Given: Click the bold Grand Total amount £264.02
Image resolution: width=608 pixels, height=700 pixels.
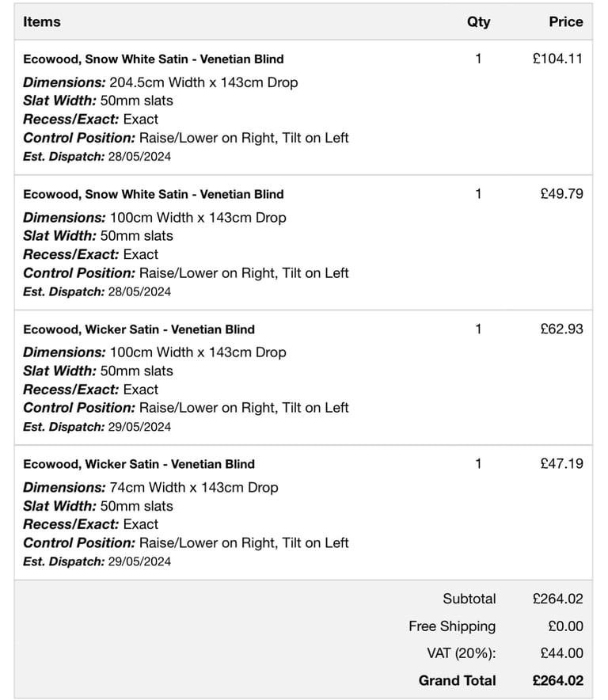Looking at the screenshot, I should (x=557, y=680).
